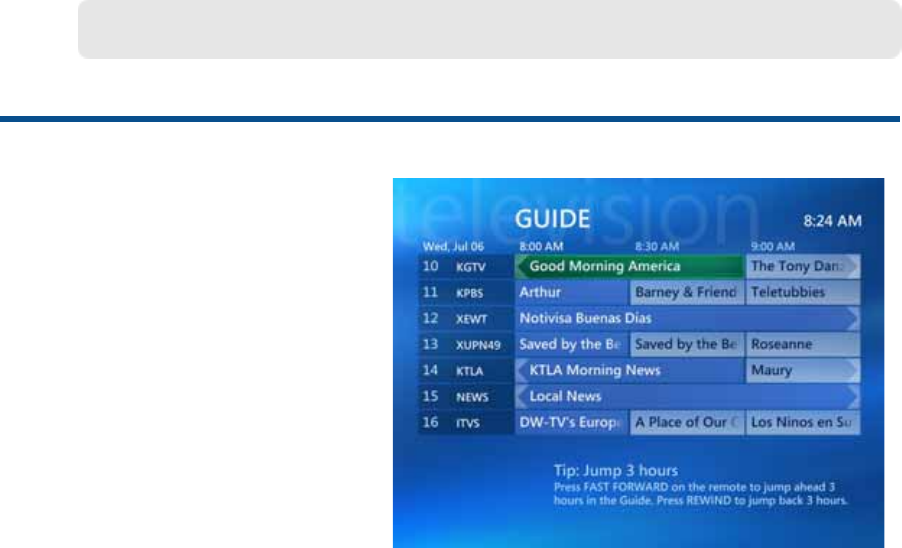Image resolution: width=902 pixels, height=548 pixels.
Task: Tune to channel 11 KPBS
Action: pyautogui.click(x=466, y=292)
